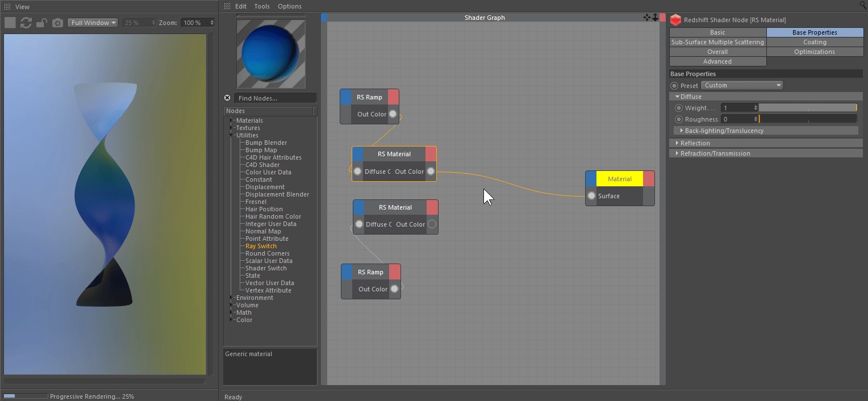Toggle the Diffuse Roughness animation circle
This screenshot has width=868, height=401.
pos(678,119)
